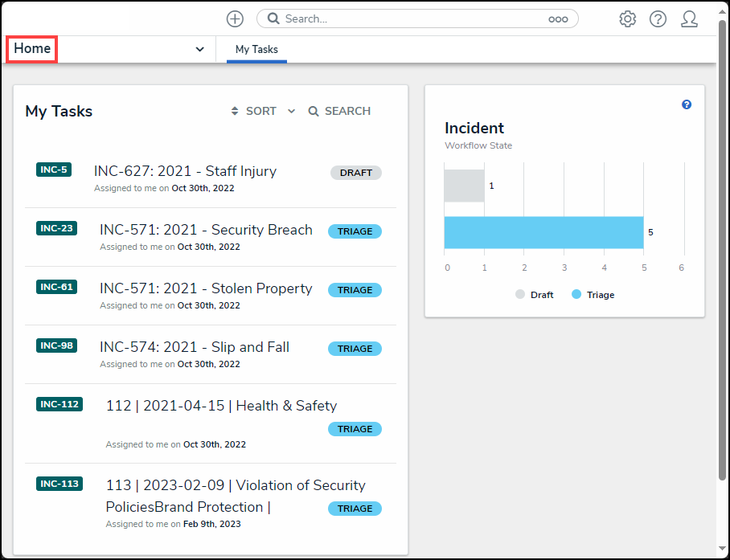730x560 pixels.
Task: Click the blue Triage bar in chart
Action: point(543,232)
